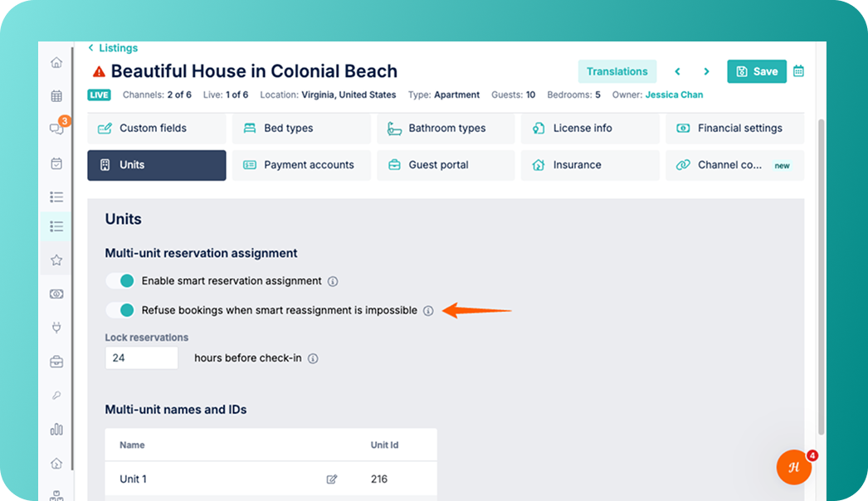Click the star reviews sidebar icon
868x501 pixels.
(56, 260)
